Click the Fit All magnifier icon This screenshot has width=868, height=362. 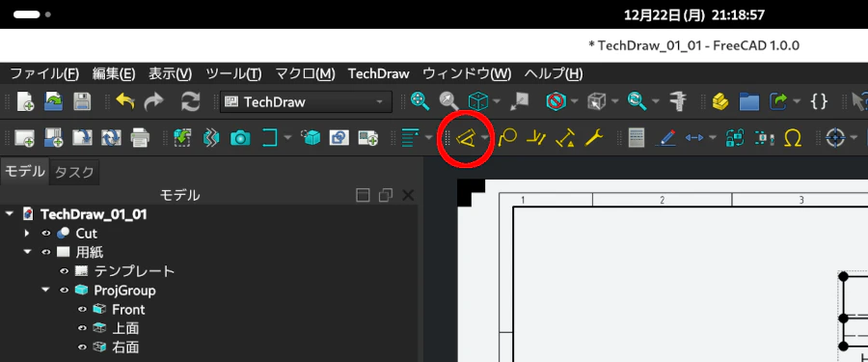point(420,101)
